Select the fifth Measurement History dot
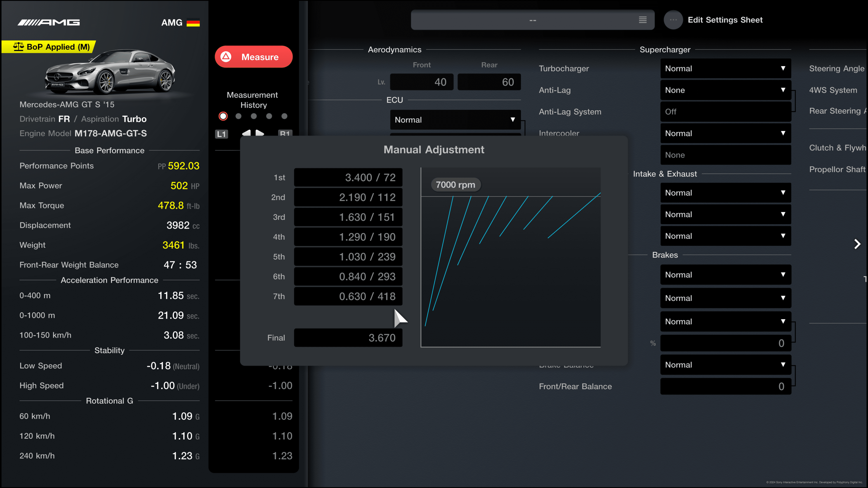 (x=284, y=116)
